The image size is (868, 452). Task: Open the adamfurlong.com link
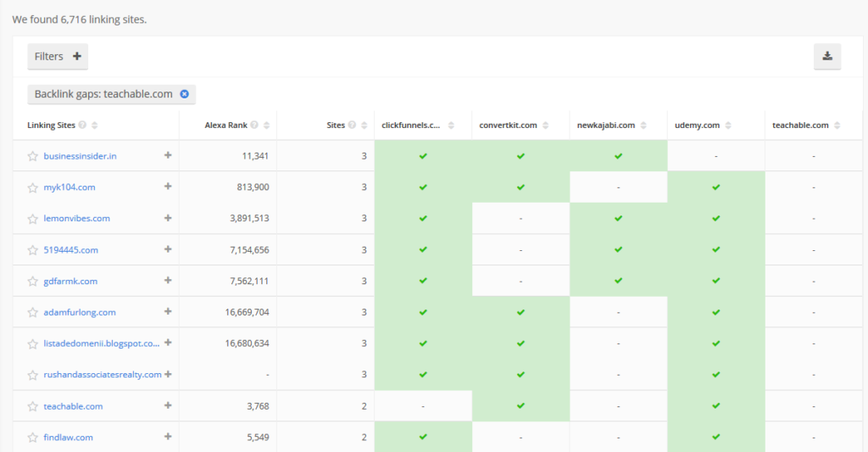tap(80, 312)
